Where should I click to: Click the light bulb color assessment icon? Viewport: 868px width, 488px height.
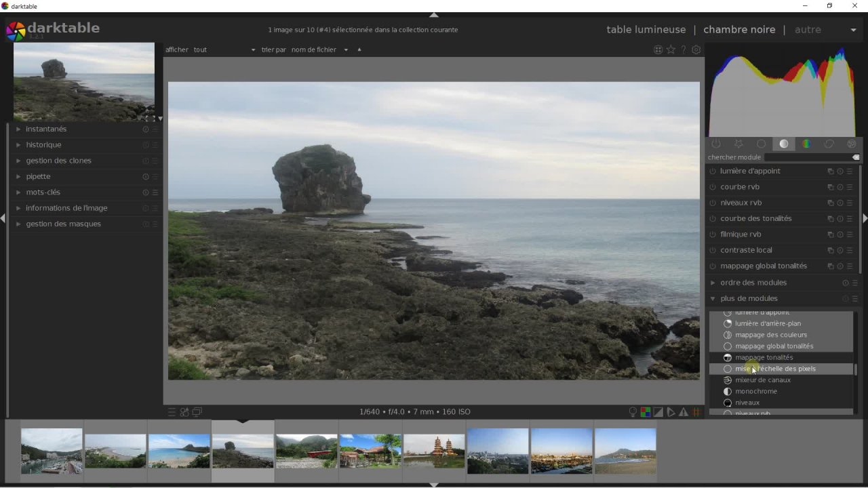pyautogui.click(x=633, y=412)
